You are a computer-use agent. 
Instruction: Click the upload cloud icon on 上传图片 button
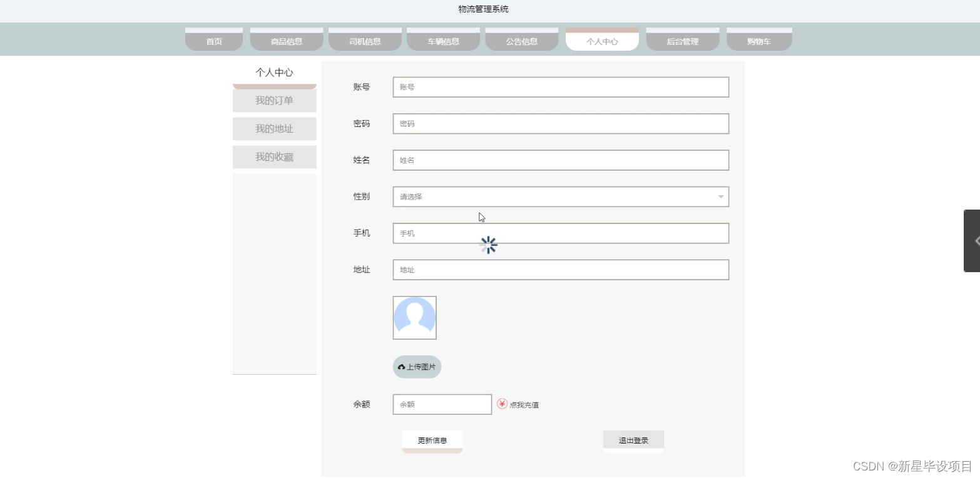(x=401, y=367)
